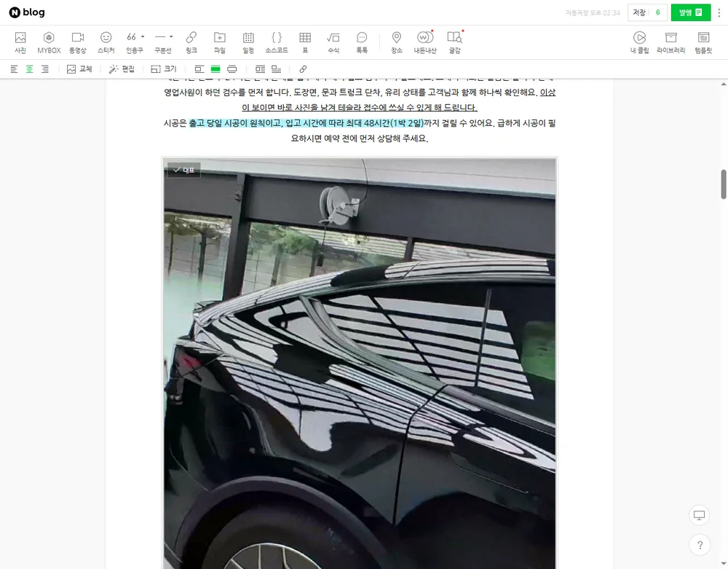Insert a table (표)
The height and width of the screenshot is (569, 728).
coord(305,42)
